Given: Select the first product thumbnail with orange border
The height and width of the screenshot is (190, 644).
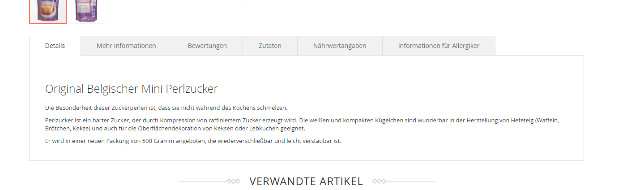Looking at the screenshot, I should pos(48,11).
